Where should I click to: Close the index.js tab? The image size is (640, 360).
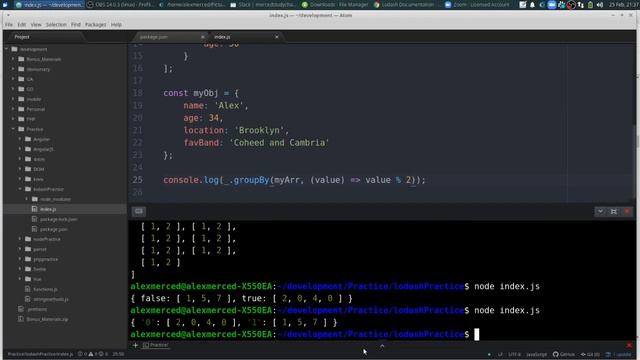(277, 37)
